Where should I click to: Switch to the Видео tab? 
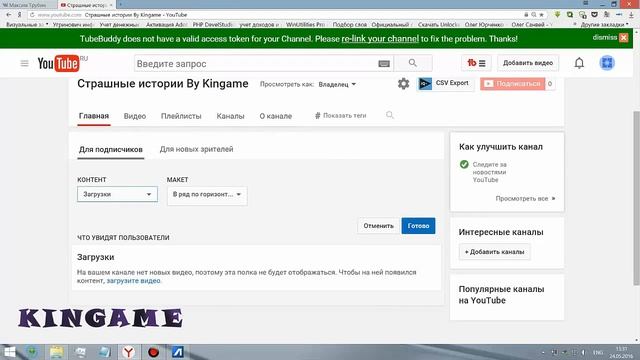[x=135, y=116]
